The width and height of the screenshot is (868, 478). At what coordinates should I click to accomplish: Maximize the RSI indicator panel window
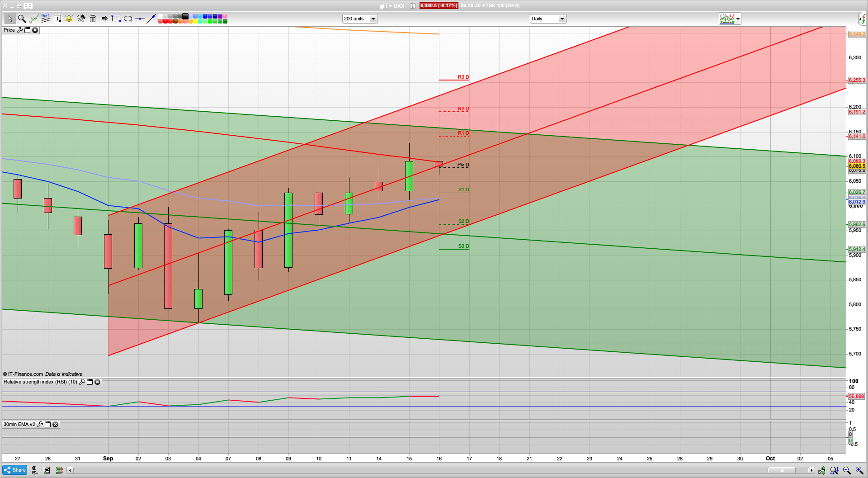tap(90, 382)
